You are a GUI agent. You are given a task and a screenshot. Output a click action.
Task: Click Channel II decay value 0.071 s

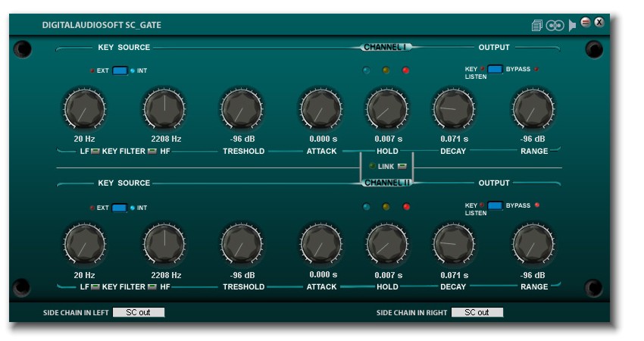[x=455, y=275]
